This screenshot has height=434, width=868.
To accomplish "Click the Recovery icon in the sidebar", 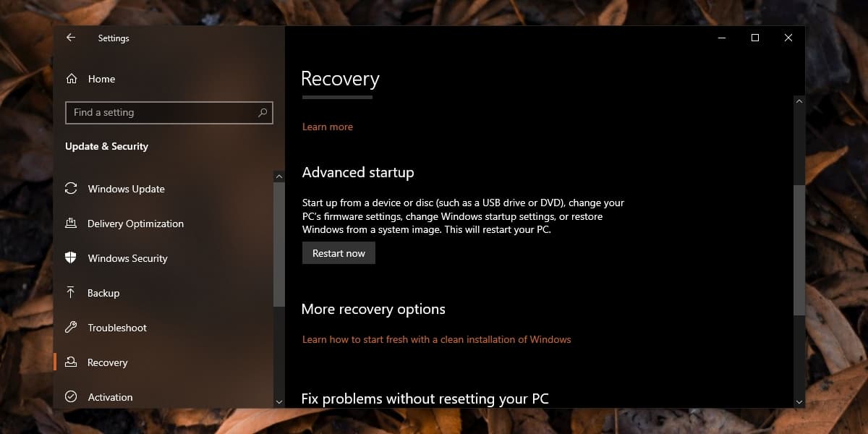I will coord(71,362).
